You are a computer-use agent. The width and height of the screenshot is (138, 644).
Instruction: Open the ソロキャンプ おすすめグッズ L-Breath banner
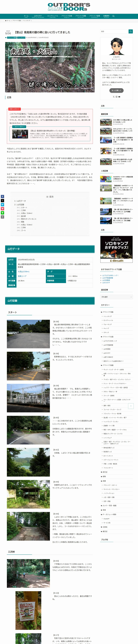117,249
